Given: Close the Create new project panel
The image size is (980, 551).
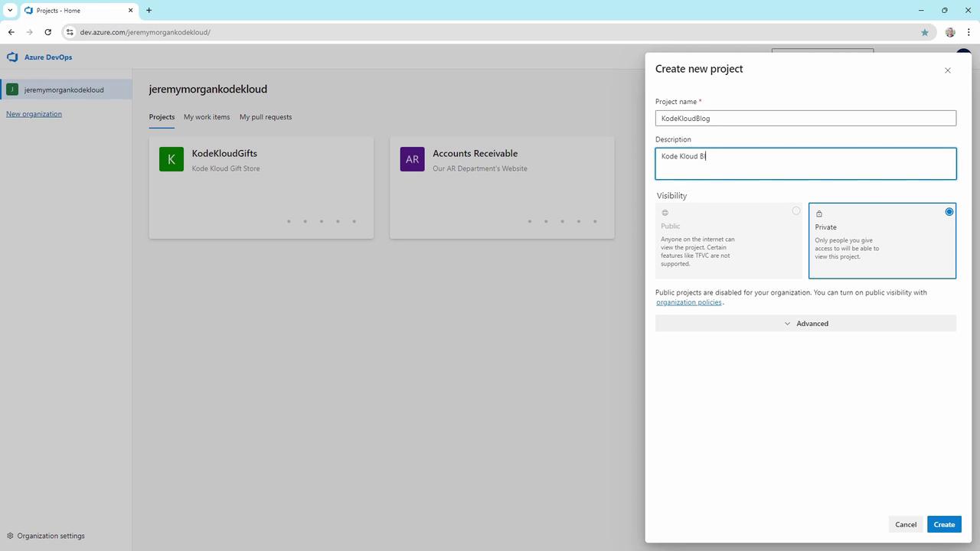Looking at the screenshot, I should 948,70.
